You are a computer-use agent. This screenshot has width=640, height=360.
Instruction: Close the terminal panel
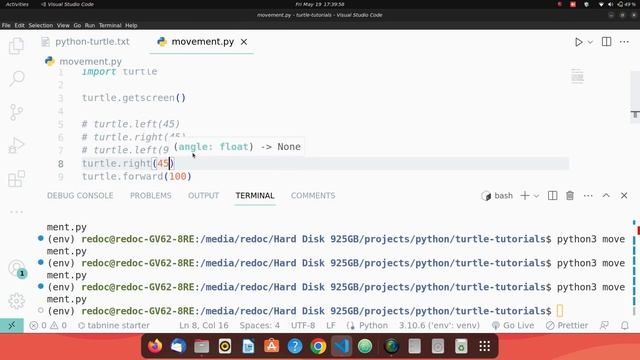coord(624,196)
